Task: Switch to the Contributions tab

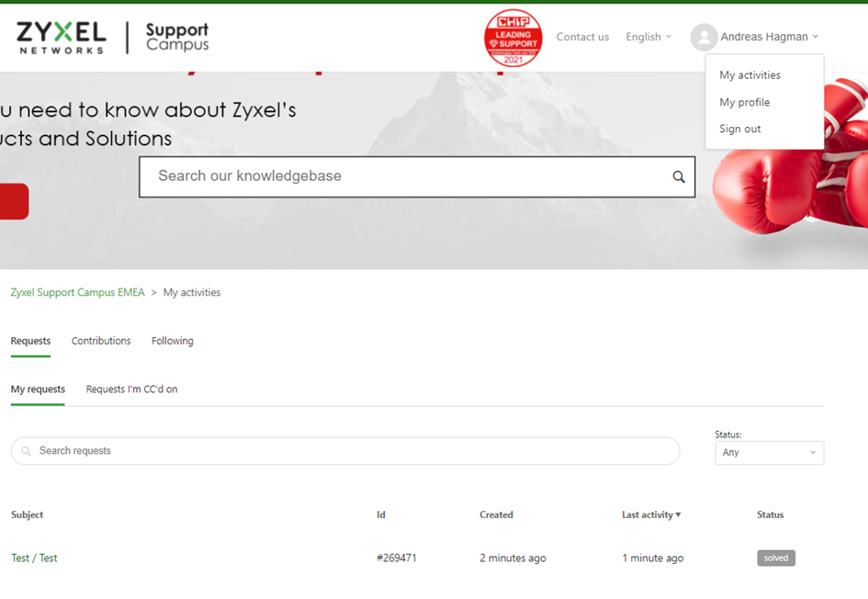Action: (101, 341)
